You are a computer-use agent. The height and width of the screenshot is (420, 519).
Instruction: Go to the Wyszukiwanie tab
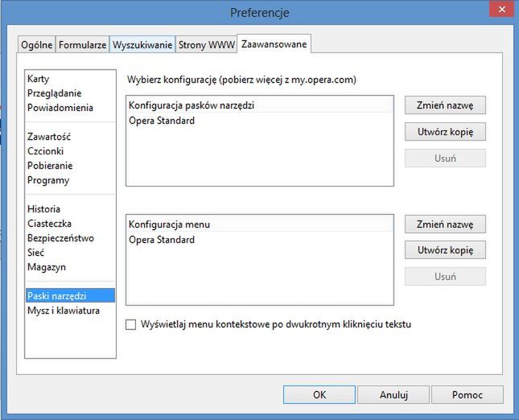pyautogui.click(x=142, y=44)
